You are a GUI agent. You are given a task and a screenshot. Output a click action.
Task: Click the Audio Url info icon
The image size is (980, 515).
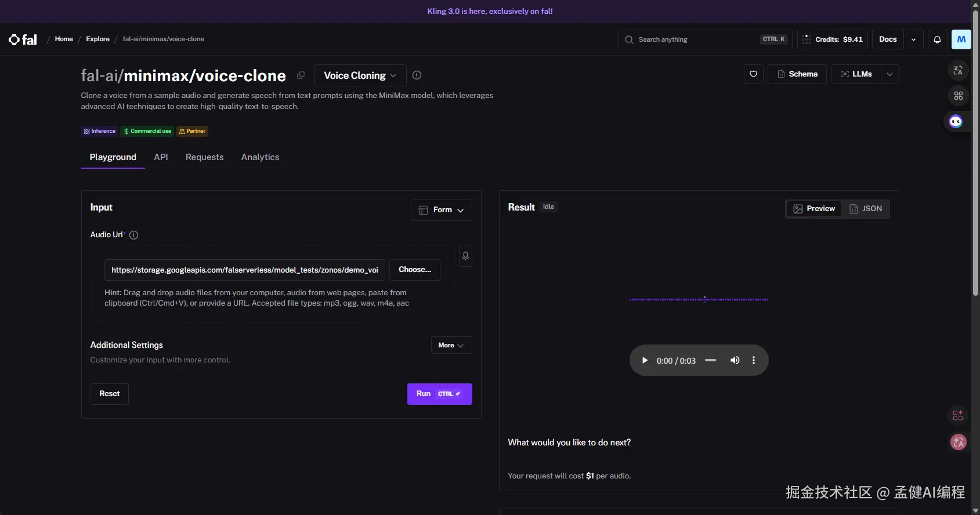coord(133,235)
